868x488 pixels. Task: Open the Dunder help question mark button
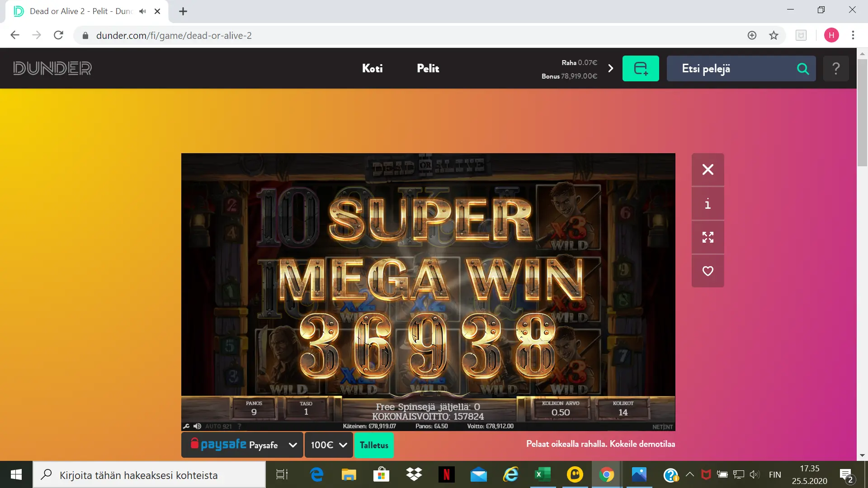coord(835,69)
